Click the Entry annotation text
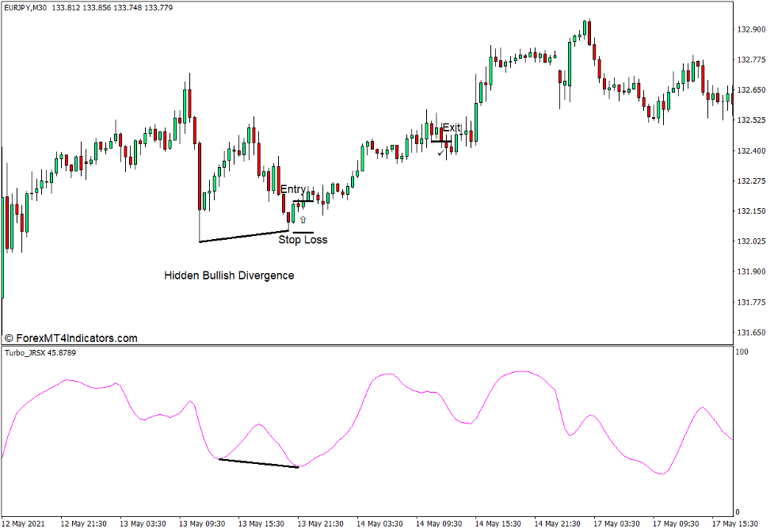 point(292,189)
